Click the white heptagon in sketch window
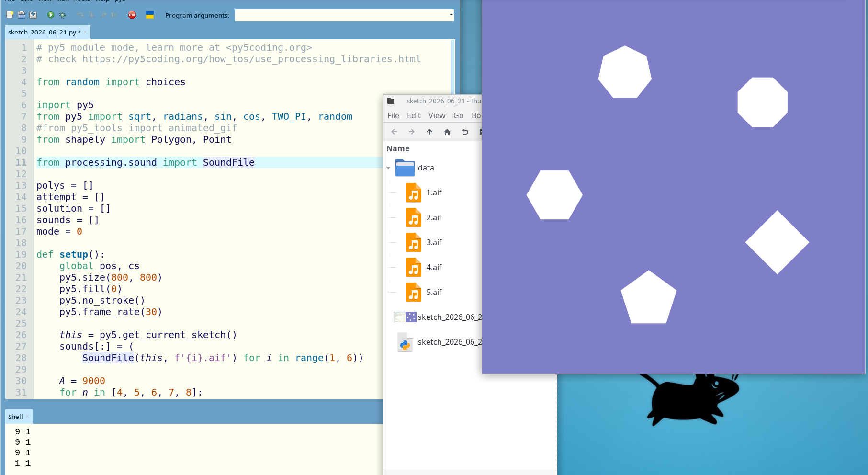 [625, 72]
